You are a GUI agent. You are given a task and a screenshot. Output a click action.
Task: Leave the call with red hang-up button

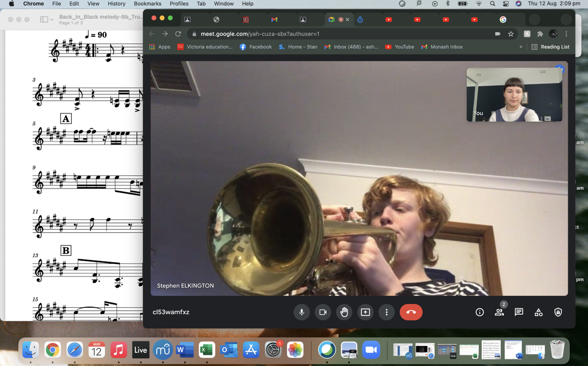click(411, 312)
